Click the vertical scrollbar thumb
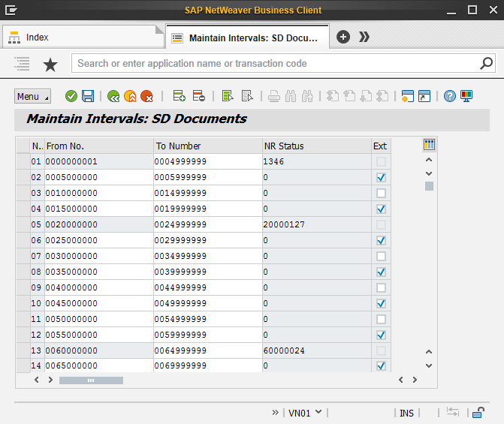The height and width of the screenshot is (424, 504). coord(429,186)
